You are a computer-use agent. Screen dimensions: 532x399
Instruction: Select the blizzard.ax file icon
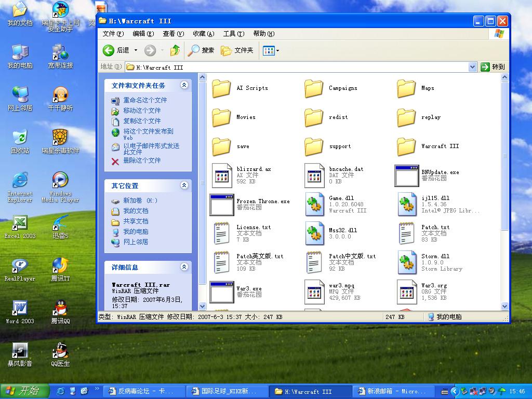(221, 176)
